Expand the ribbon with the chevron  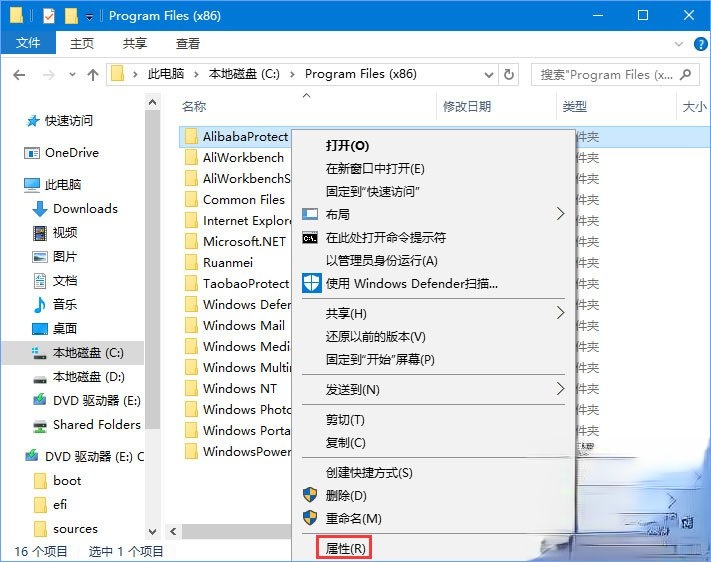[x=679, y=44]
